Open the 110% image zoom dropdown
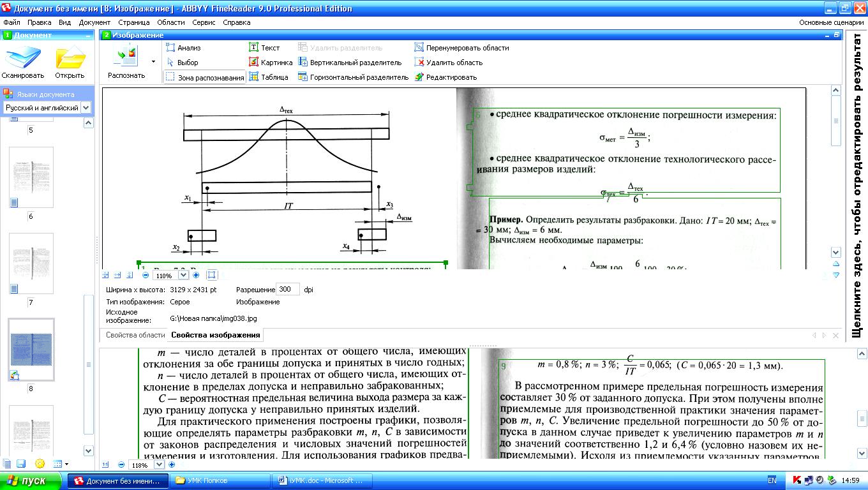Image resolution: width=868 pixels, height=490 pixels. pos(183,275)
